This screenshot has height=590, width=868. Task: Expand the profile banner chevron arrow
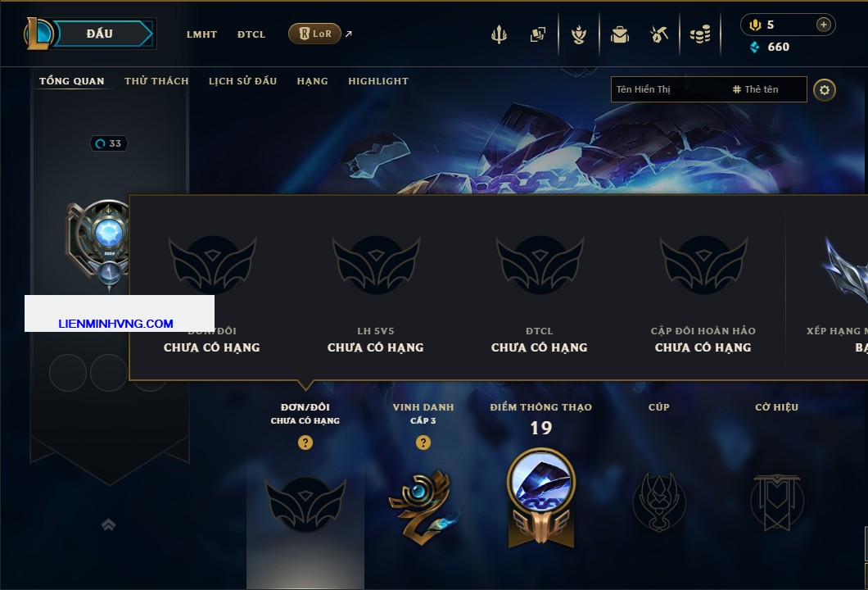point(108,524)
